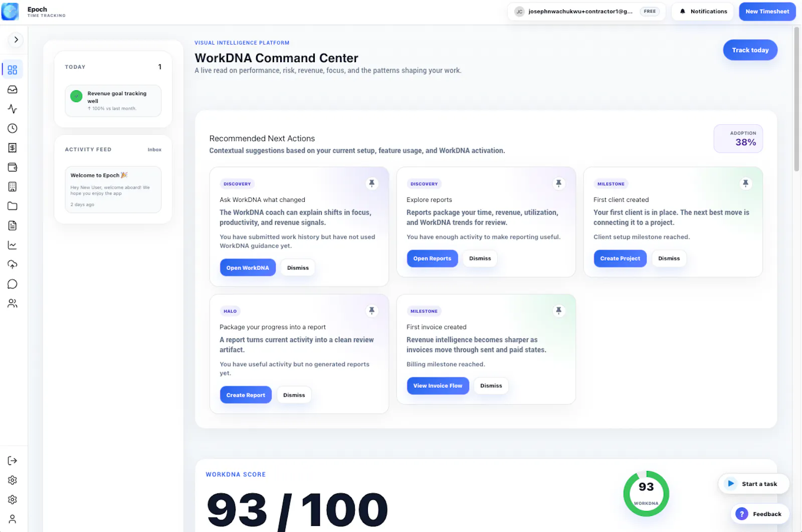Click the TODAY label in left panel
The image size is (802, 532).
click(75, 67)
